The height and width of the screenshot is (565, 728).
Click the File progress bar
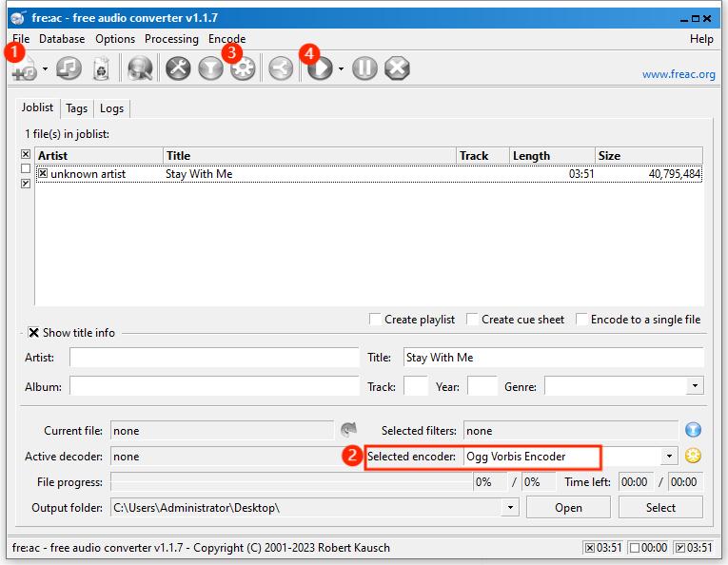click(x=291, y=482)
